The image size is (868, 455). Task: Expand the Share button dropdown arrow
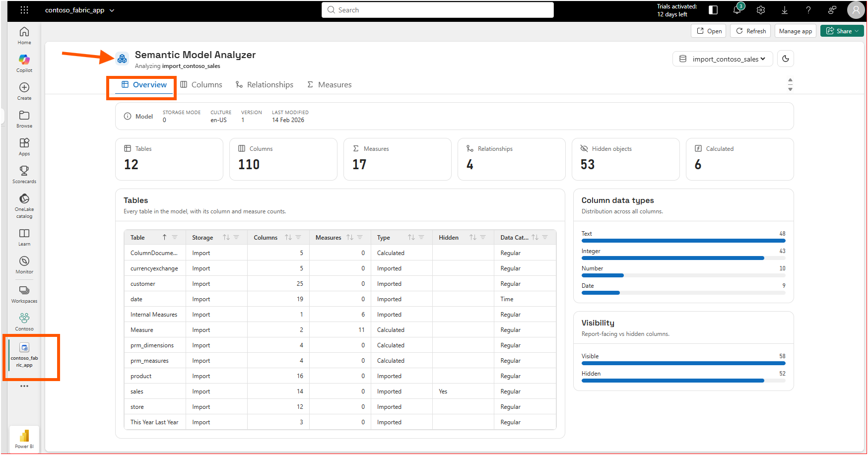click(x=857, y=31)
